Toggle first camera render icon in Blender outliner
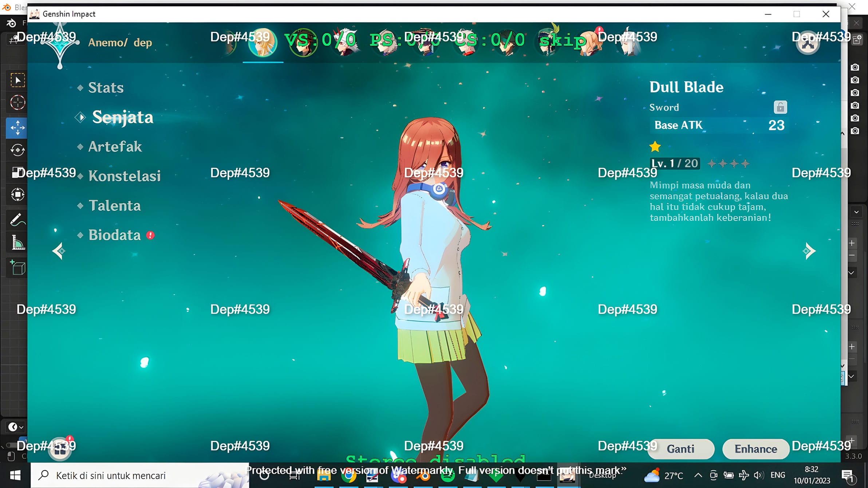 pyautogui.click(x=855, y=67)
